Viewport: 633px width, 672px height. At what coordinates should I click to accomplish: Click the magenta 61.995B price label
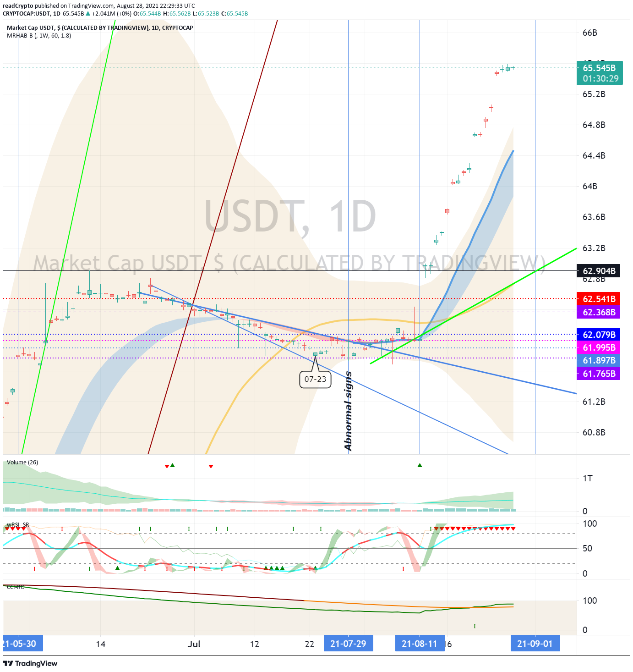point(599,347)
